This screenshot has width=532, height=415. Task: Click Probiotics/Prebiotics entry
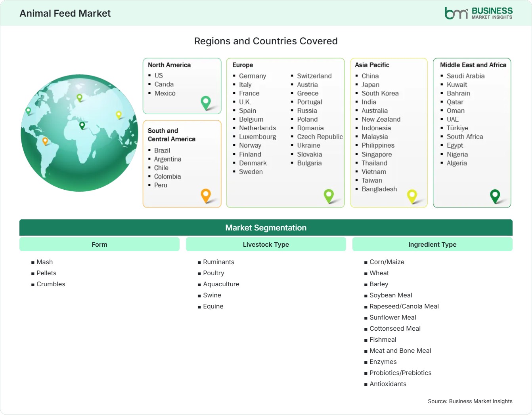[x=400, y=373]
